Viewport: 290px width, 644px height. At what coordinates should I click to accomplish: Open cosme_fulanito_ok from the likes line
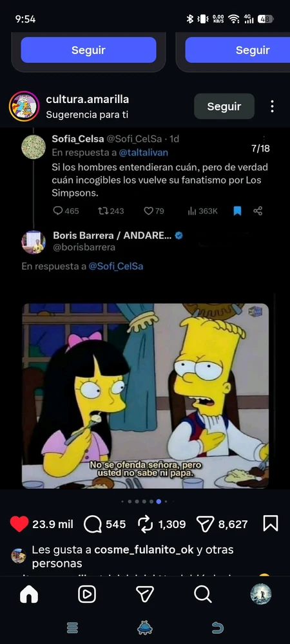click(x=144, y=549)
